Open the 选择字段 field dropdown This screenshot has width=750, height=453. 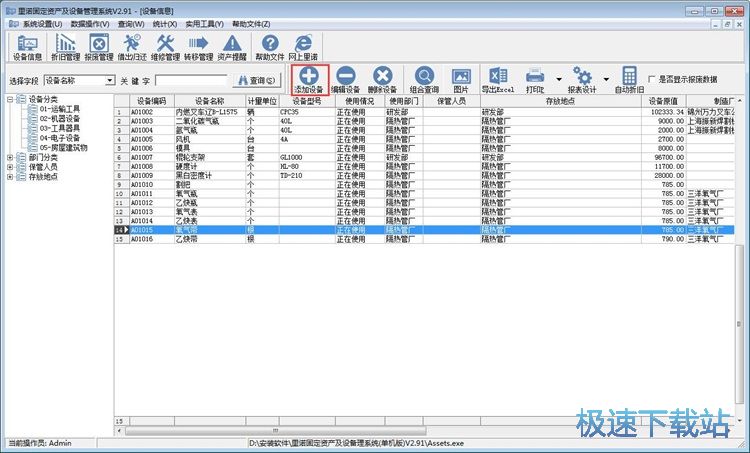point(109,80)
